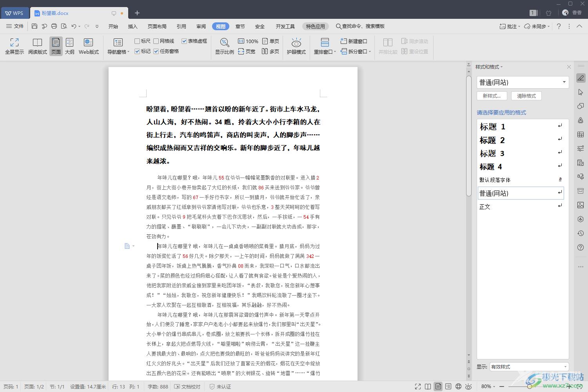Undo the last action
This screenshot has width=588, height=392.
pyautogui.click(x=74, y=26)
